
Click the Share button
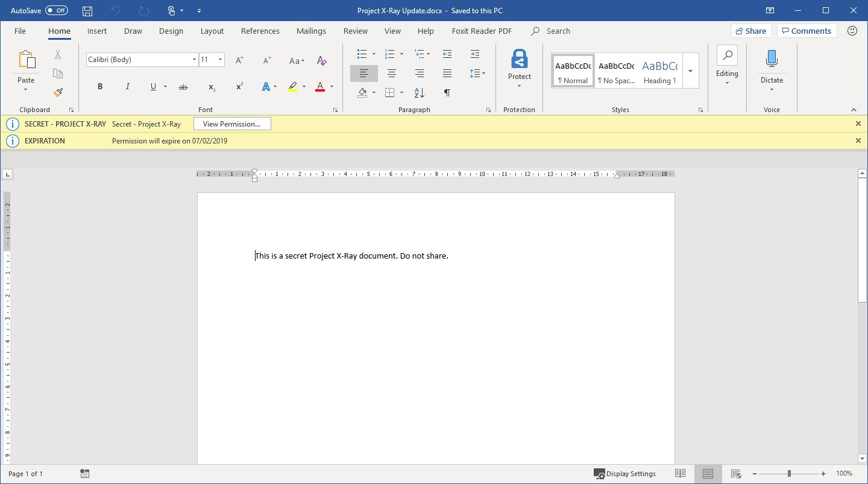pyautogui.click(x=750, y=31)
